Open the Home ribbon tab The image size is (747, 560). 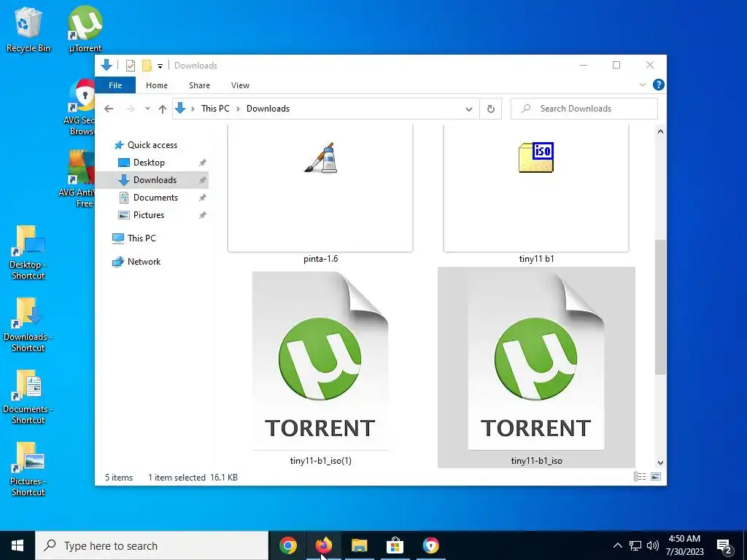[157, 85]
